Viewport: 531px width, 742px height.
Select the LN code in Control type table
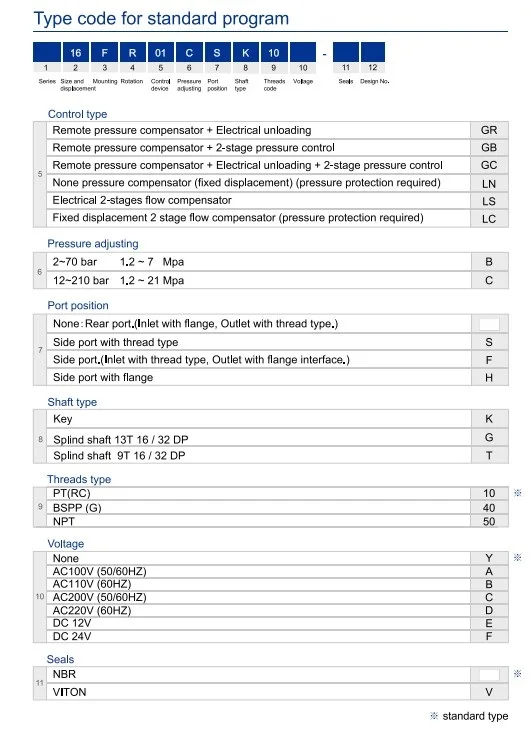tap(489, 184)
